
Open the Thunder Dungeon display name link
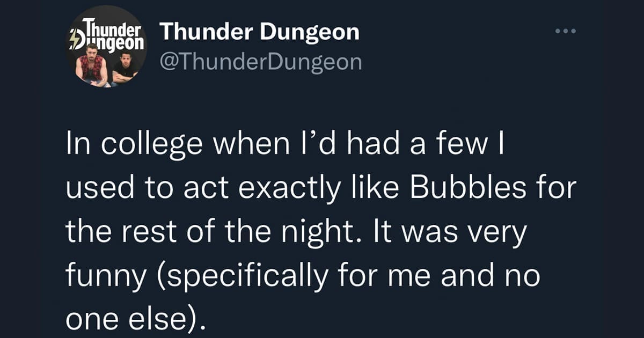[x=259, y=32]
